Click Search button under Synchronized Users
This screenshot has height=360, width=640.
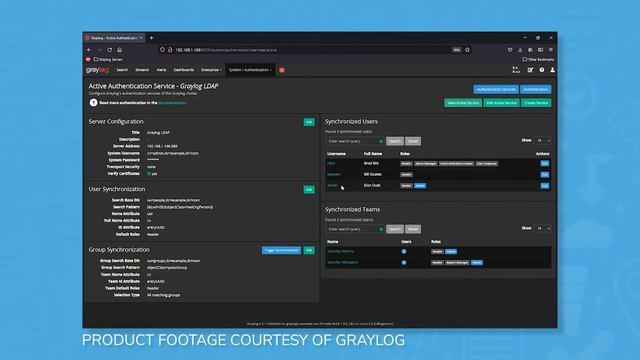[395, 141]
